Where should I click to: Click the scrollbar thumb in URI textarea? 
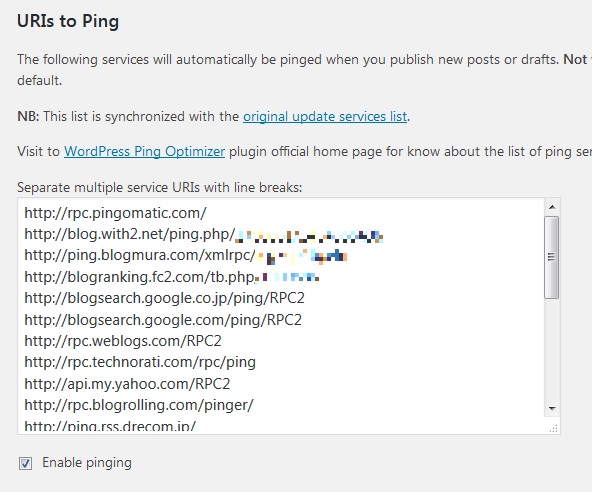tap(552, 257)
